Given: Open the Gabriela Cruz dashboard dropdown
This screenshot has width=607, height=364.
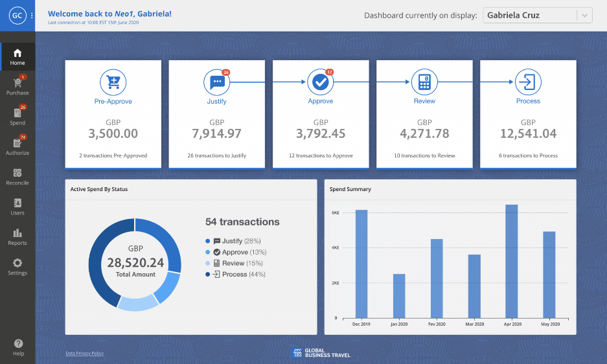Looking at the screenshot, I should (x=537, y=15).
